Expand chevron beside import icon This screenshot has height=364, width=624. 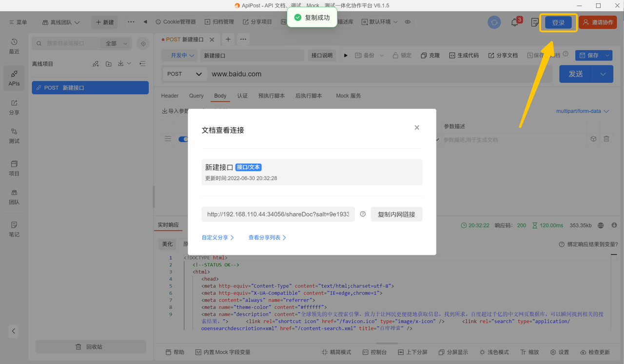point(129,64)
